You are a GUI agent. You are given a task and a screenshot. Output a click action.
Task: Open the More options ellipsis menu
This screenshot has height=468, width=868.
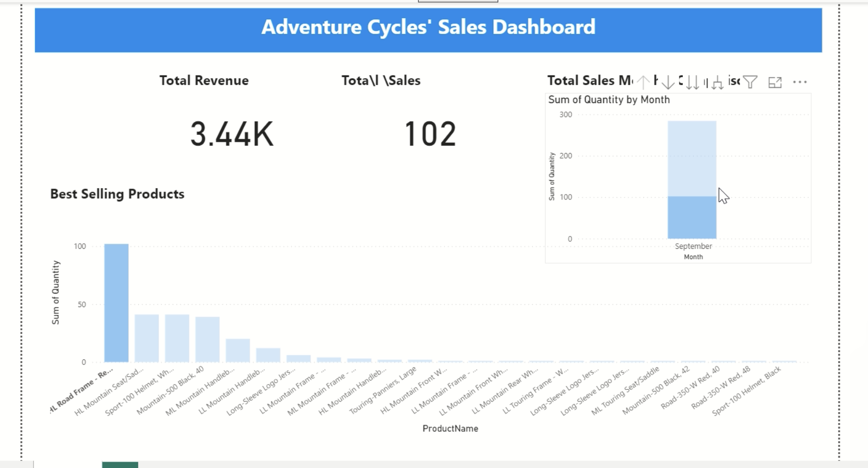click(x=800, y=81)
